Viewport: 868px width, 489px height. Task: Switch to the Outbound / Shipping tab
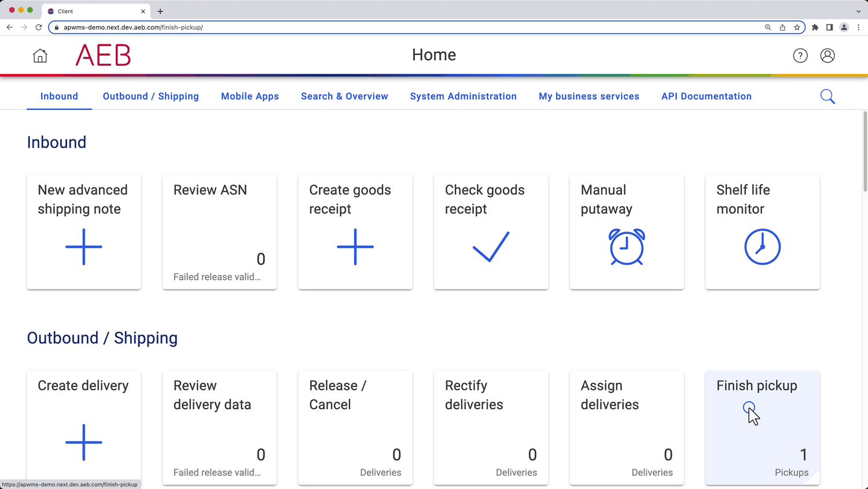[150, 96]
